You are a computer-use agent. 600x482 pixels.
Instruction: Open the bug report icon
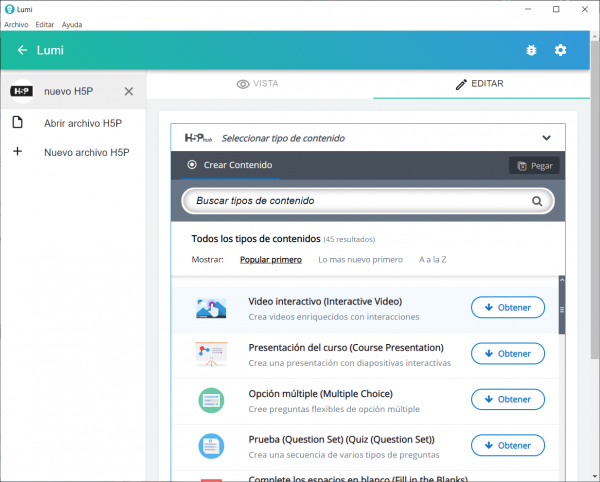click(x=530, y=50)
